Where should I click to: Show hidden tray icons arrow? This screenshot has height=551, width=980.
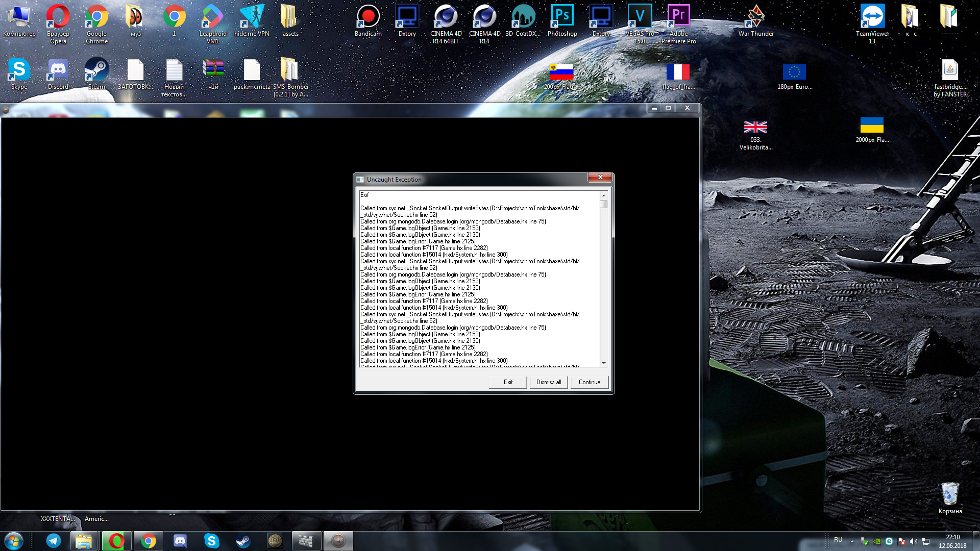pyautogui.click(x=852, y=541)
